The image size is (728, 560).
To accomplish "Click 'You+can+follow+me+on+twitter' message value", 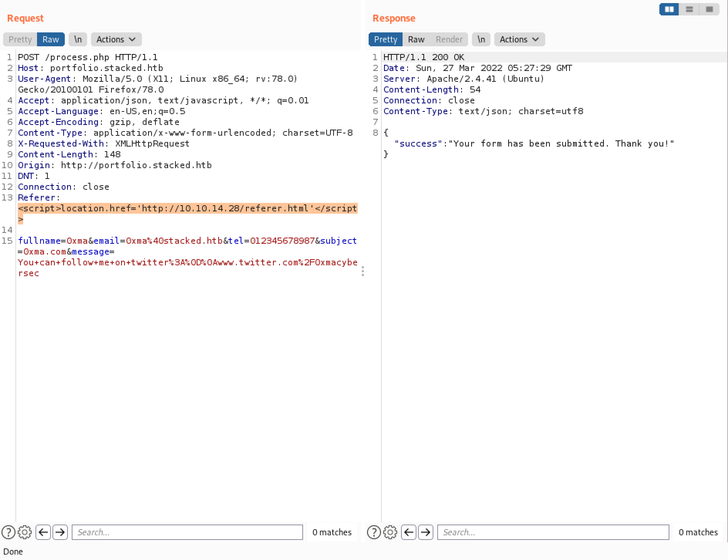I will coord(93,262).
